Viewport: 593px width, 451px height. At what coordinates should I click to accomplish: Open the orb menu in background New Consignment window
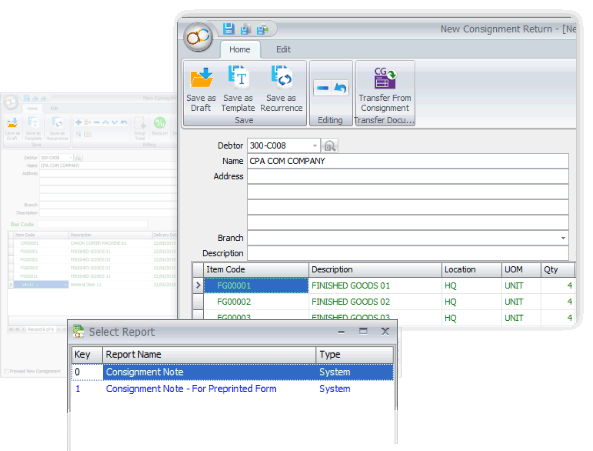[11, 102]
